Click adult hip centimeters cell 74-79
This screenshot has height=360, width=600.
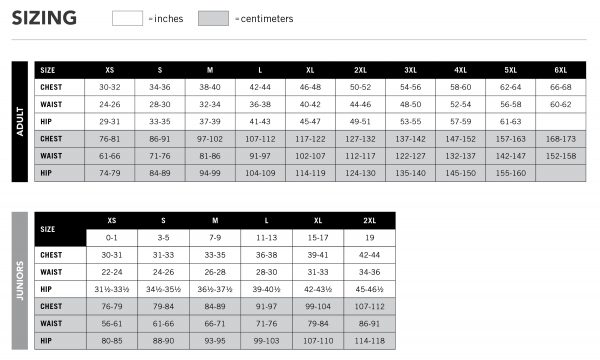[x=110, y=173]
